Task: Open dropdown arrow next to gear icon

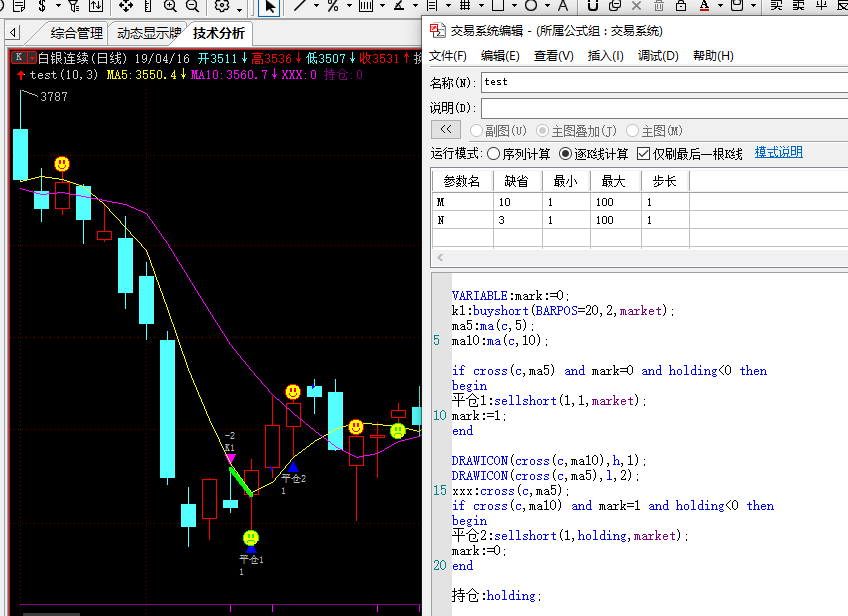Action: (239, 8)
